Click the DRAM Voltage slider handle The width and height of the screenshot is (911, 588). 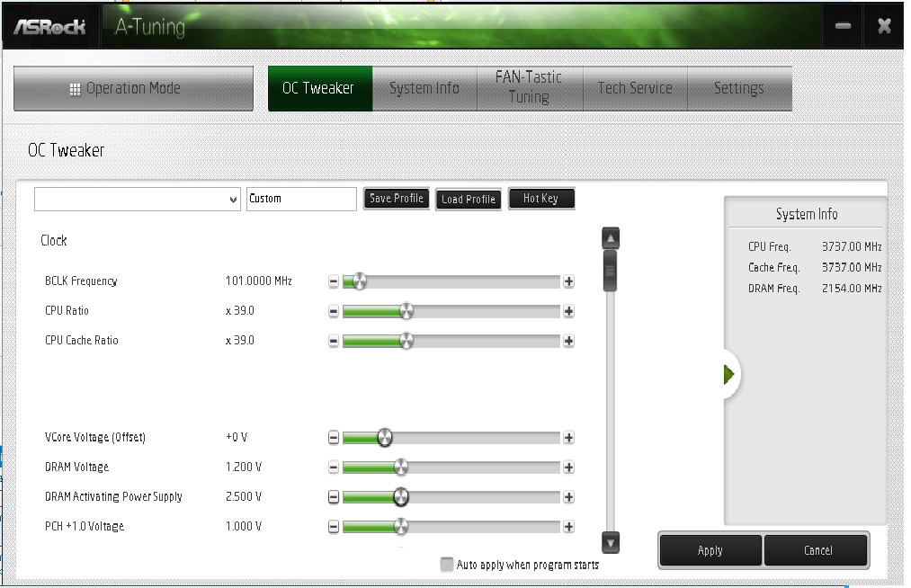(x=401, y=468)
